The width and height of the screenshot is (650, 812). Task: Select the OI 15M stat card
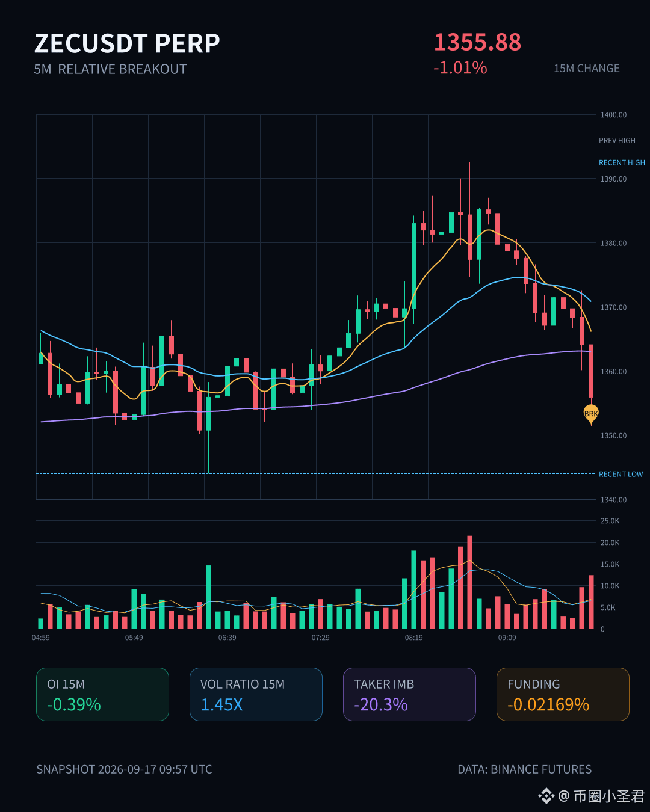click(102, 694)
